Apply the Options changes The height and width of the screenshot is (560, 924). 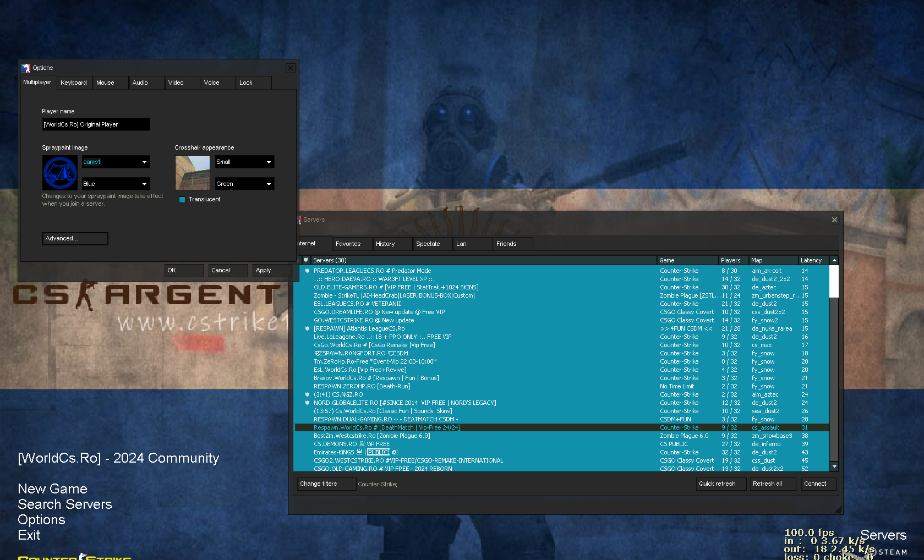pyautogui.click(x=272, y=270)
